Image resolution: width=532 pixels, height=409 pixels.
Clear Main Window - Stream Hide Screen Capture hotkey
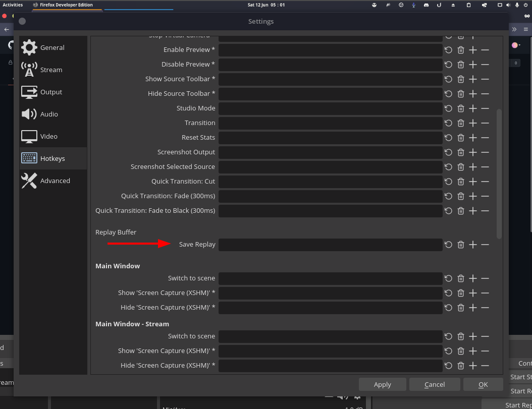point(461,366)
